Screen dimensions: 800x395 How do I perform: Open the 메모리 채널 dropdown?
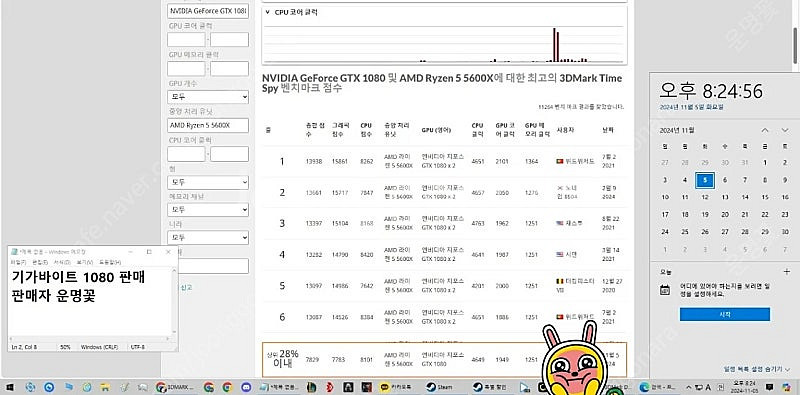[208, 210]
